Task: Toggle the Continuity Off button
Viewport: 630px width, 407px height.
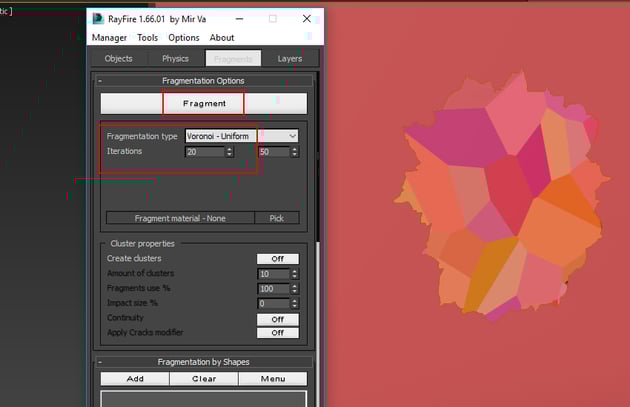Action: point(277,319)
